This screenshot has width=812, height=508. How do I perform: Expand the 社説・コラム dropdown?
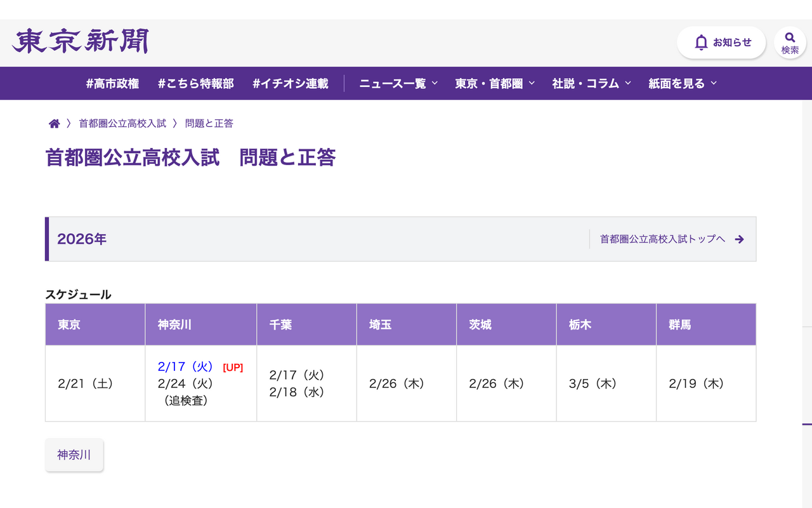click(591, 83)
